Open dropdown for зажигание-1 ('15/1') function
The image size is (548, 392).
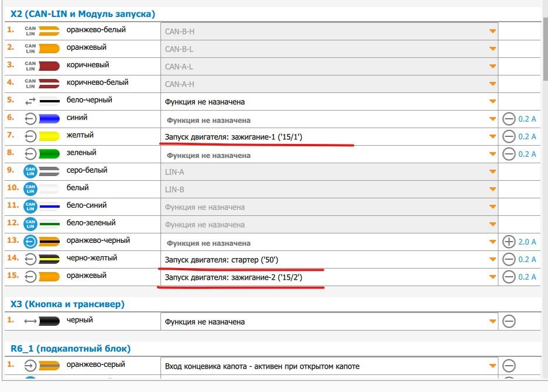coord(492,137)
